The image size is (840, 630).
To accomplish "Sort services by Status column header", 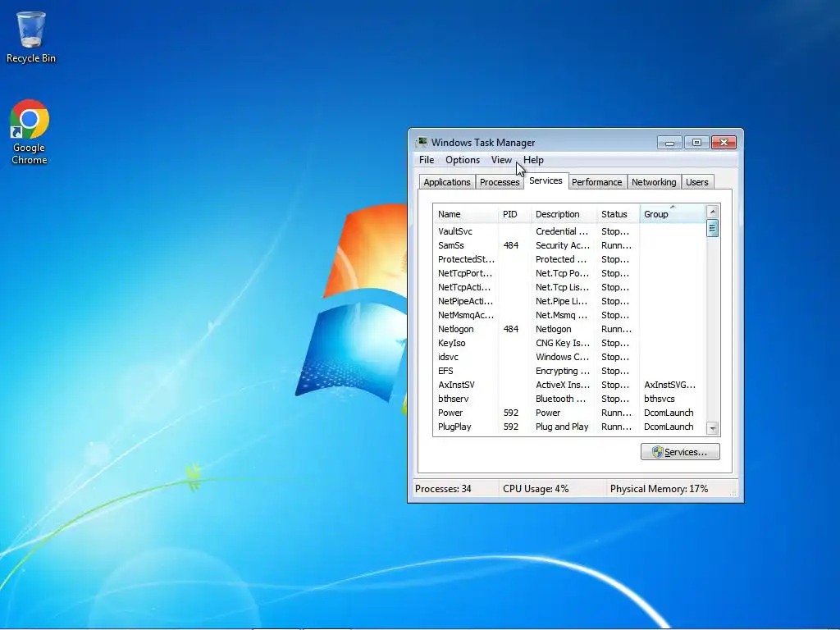I will tap(618, 214).
